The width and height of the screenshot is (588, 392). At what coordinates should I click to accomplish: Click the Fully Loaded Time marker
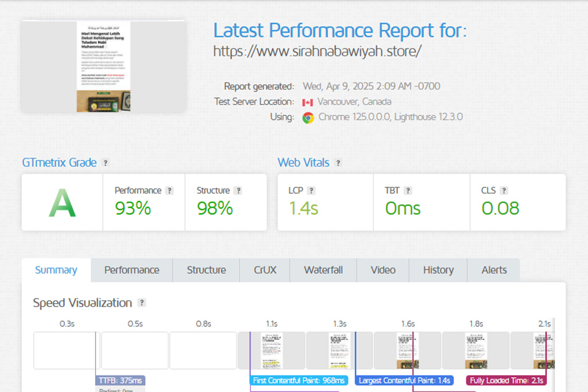pyautogui.click(x=506, y=381)
